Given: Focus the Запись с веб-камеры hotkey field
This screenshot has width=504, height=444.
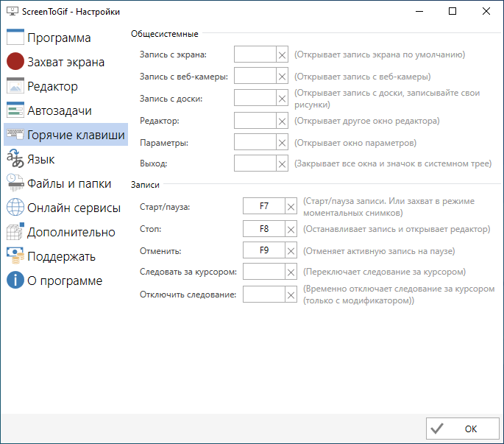Looking at the screenshot, I should click(255, 76).
